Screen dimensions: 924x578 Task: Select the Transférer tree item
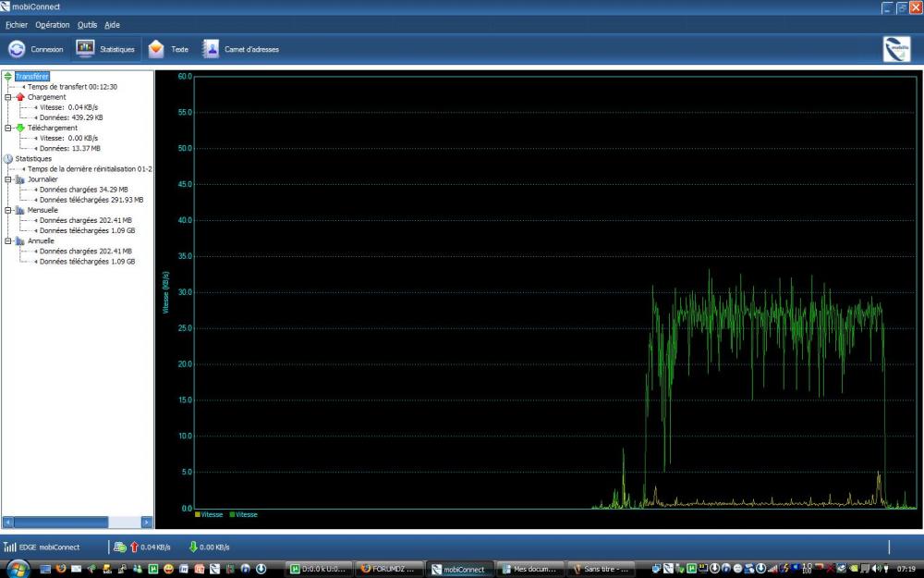pyautogui.click(x=31, y=76)
